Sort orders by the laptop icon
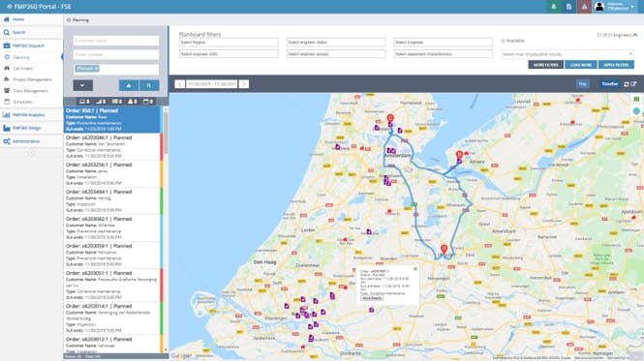The width and height of the screenshot is (644, 361). click(x=84, y=102)
